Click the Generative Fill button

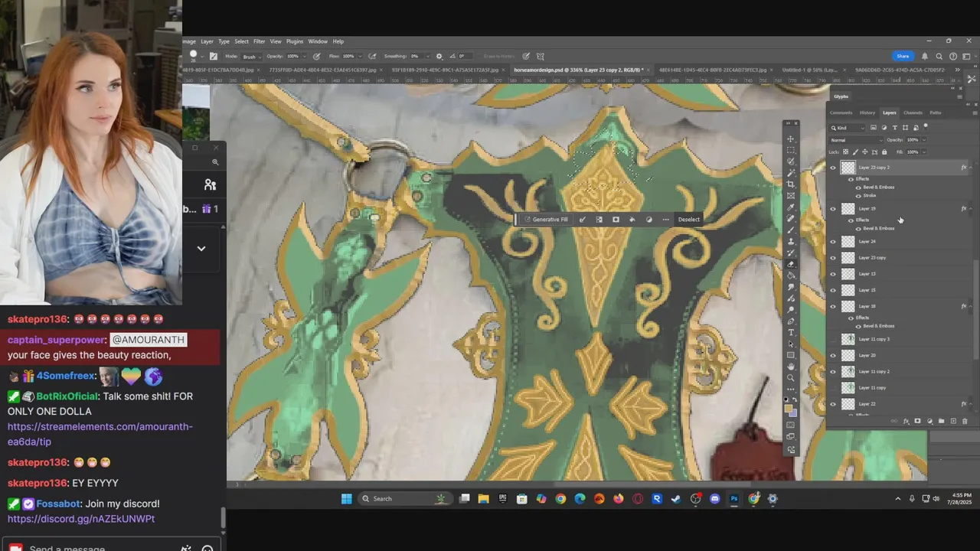(546, 220)
